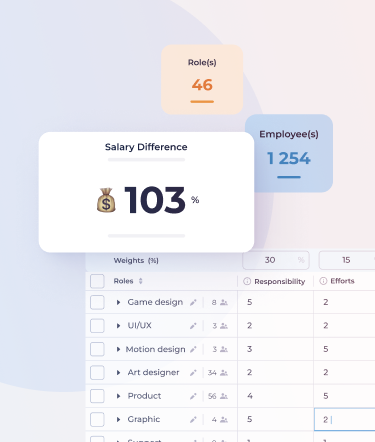Select all roles with header checkbox
The image size is (375, 442).
pos(97,281)
